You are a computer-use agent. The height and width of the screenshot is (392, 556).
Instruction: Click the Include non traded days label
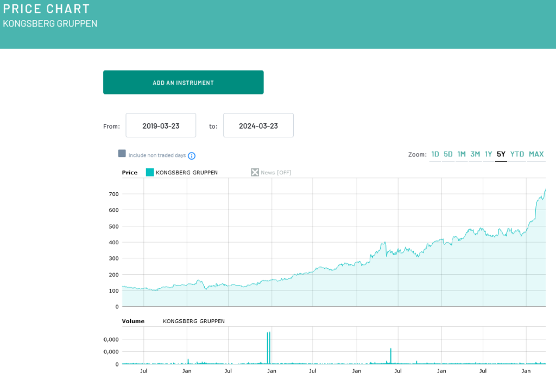[x=157, y=155]
